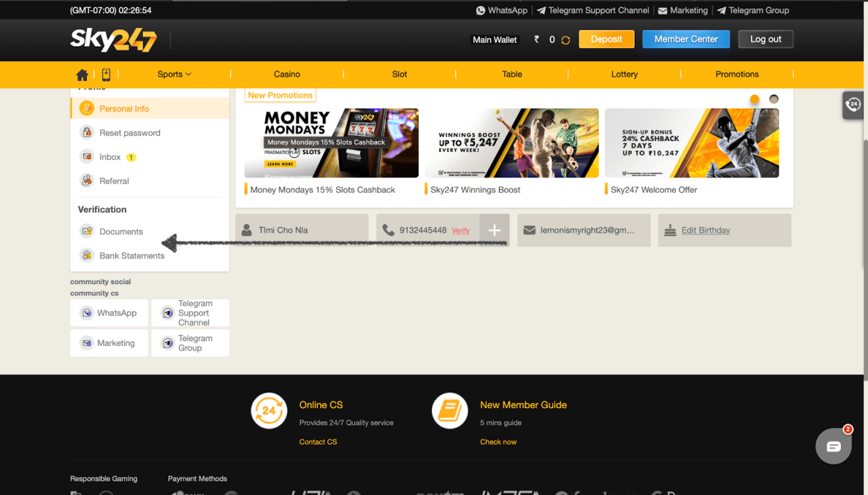868x495 pixels.
Task: Click the plus icon beside phone number
Action: coord(494,231)
